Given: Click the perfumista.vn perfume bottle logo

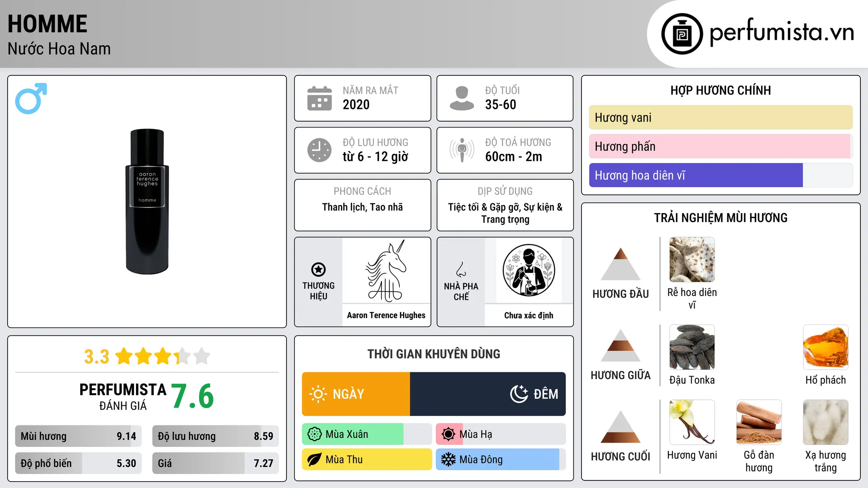Looking at the screenshot, I should pyautogui.click(x=682, y=34).
